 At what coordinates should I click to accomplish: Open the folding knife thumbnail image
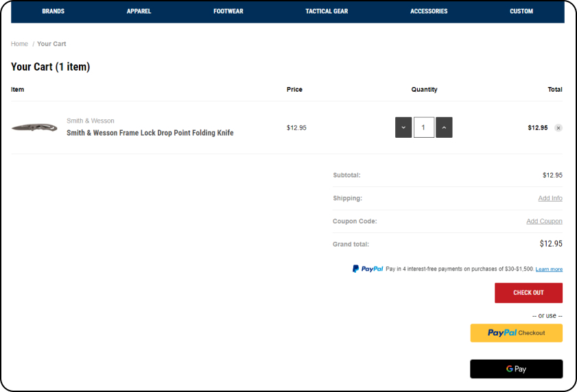click(x=34, y=127)
